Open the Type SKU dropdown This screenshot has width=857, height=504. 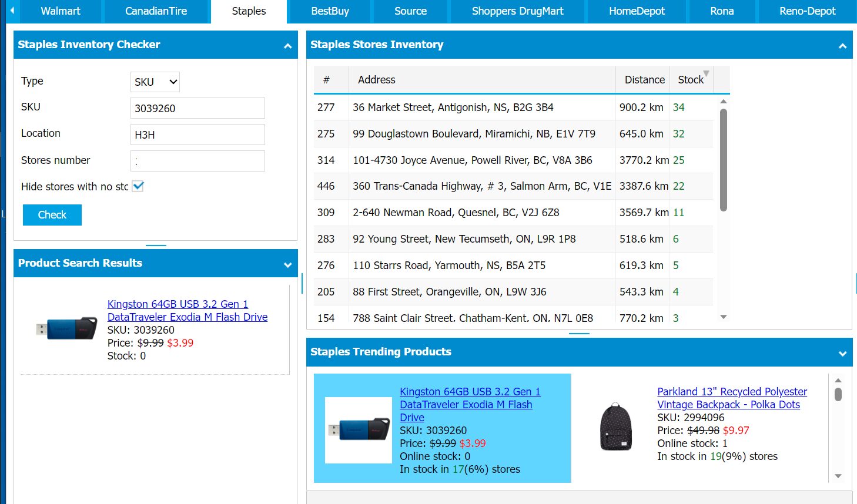tap(155, 82)
